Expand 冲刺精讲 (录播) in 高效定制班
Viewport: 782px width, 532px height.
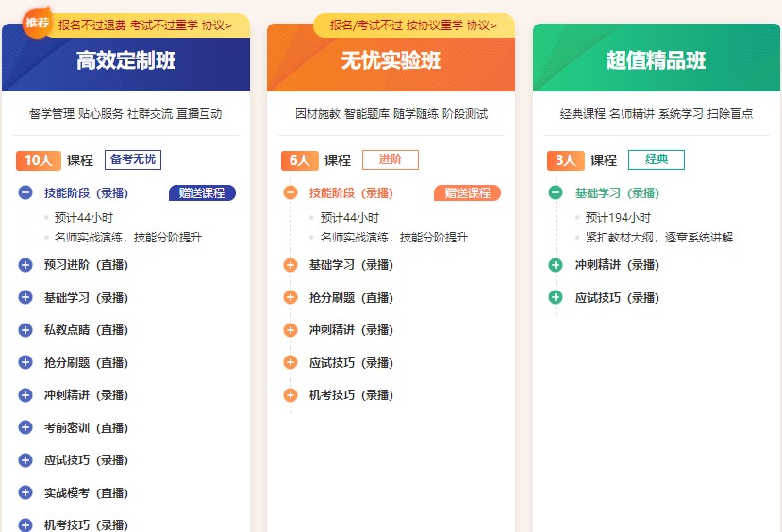point(25,395)
